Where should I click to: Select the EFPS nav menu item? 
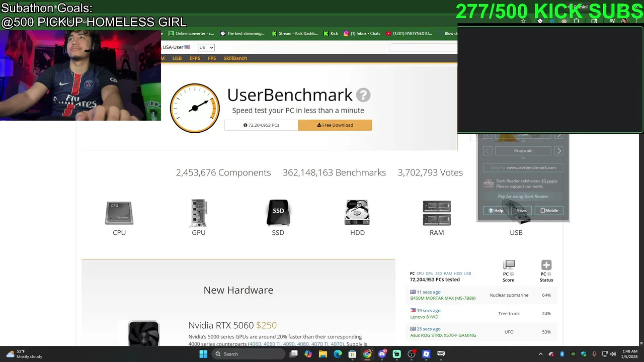195,58
